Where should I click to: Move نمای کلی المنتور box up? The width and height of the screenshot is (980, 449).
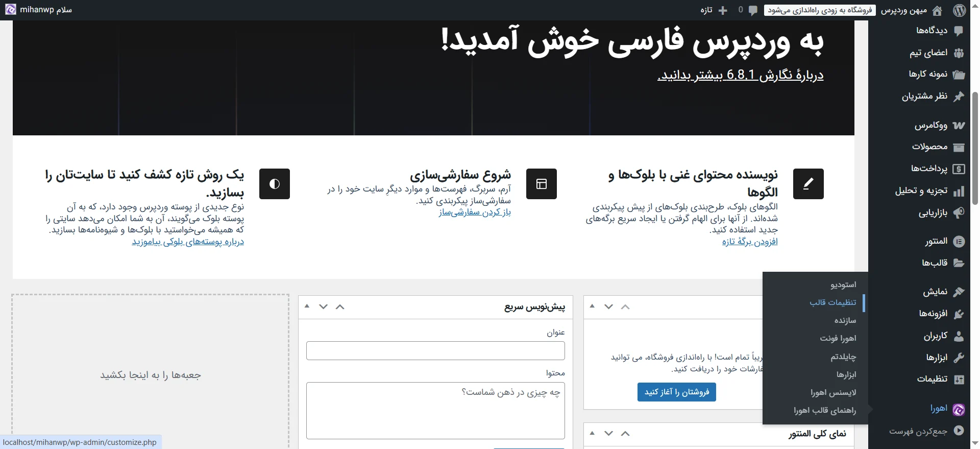coord(625,433)
